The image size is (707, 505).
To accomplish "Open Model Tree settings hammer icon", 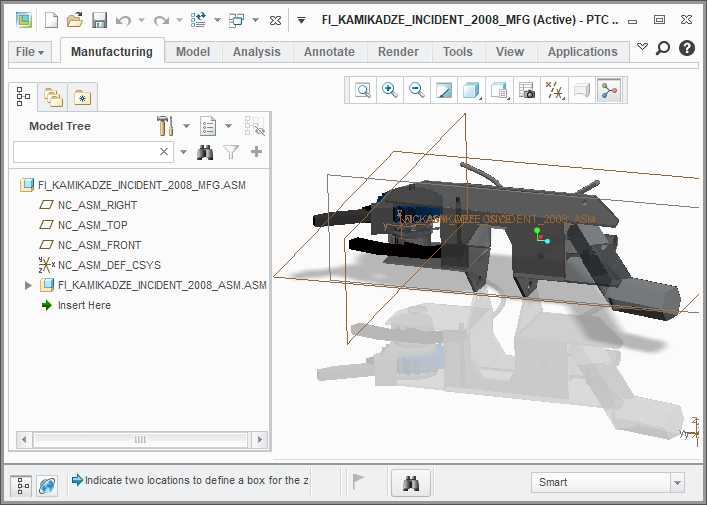I will point(165,126).
